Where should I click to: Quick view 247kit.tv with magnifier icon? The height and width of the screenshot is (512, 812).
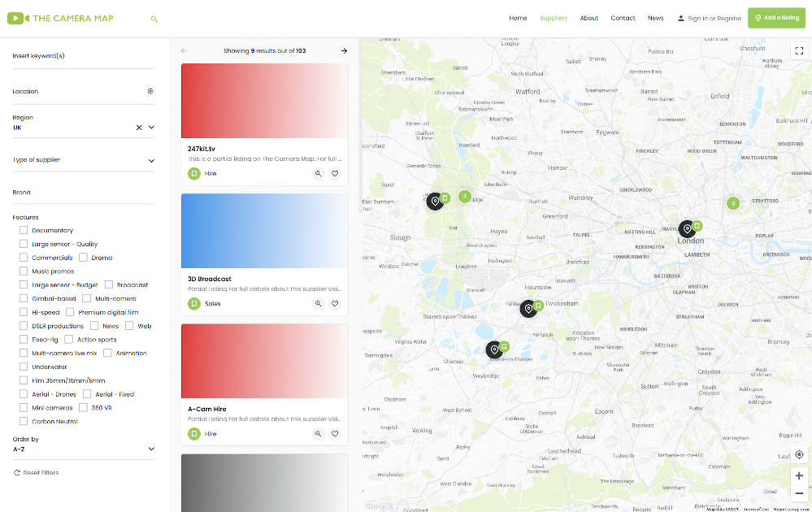point(318,173)
